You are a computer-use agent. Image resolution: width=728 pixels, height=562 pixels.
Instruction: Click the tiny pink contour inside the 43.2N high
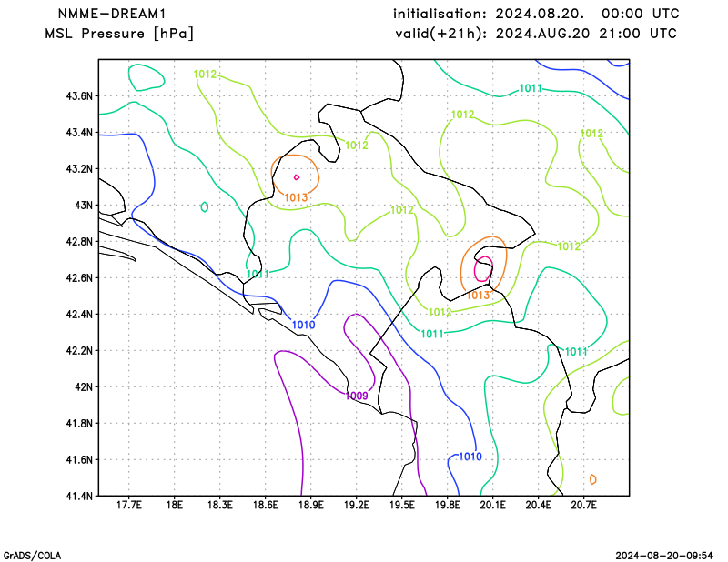297,177
